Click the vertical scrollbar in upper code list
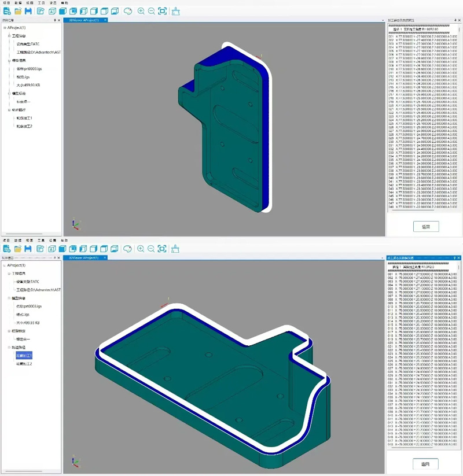The width and height of the screenshot is (463, 476). click(x=460, y=116)
